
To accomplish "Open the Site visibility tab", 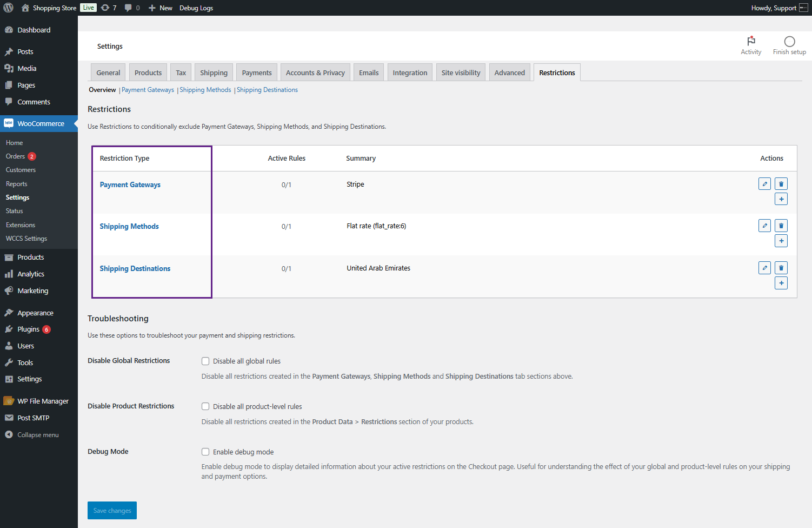I will [461, 72].
